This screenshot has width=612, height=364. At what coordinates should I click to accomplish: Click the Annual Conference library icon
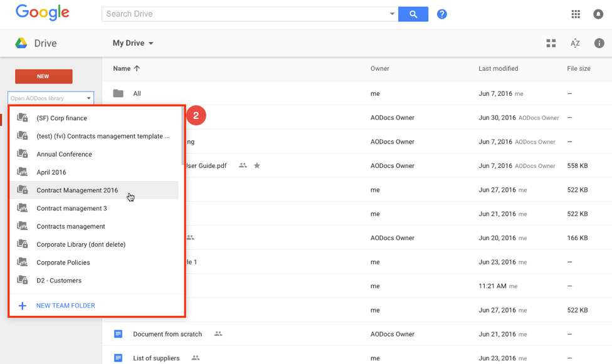22,153
